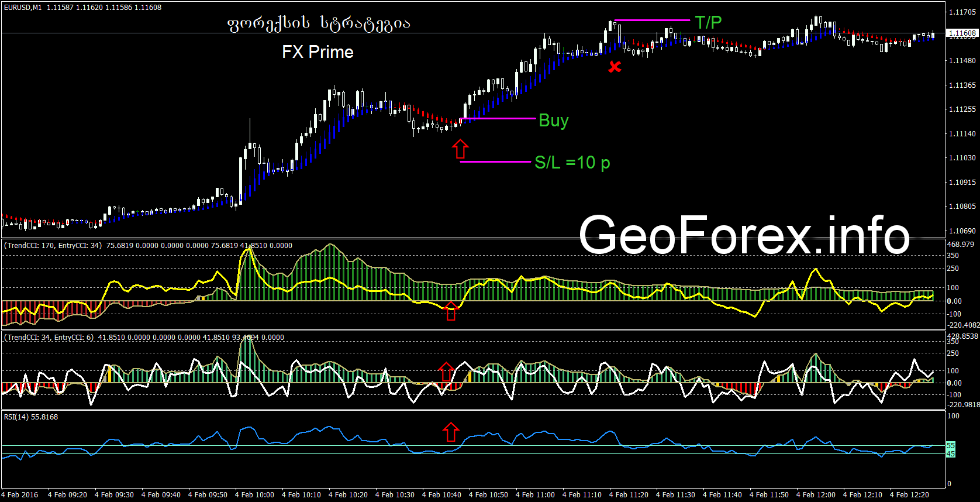Click the TrendCCI: 34 indicator label

tap(49, 338)
